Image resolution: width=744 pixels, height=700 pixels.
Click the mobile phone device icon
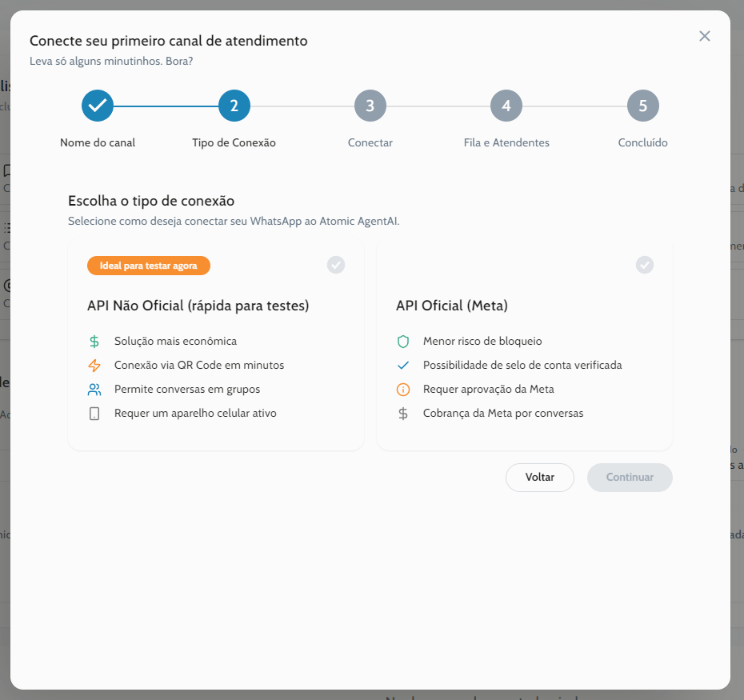[94, 414]
